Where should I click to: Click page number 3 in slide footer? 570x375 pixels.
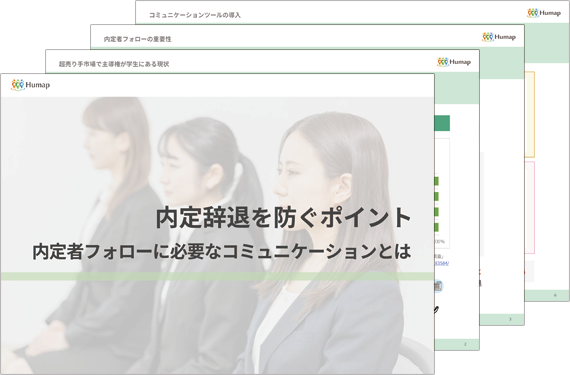pyautogui.click(x=510, y=319)
